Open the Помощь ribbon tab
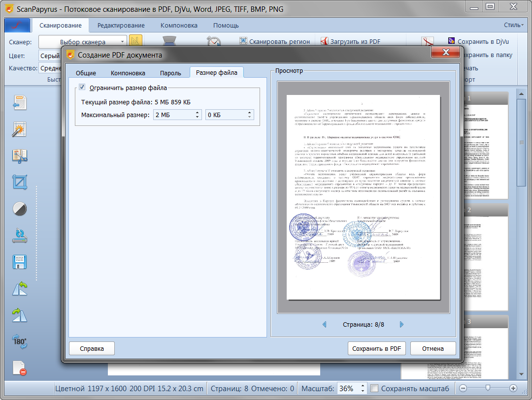This screenshot has width=532, height=400. (226, 26)
